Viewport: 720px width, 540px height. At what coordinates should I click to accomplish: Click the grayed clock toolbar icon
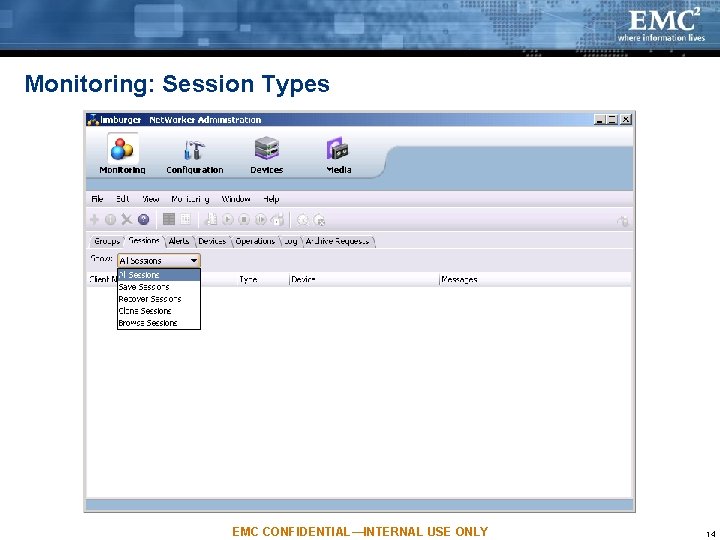303,220
